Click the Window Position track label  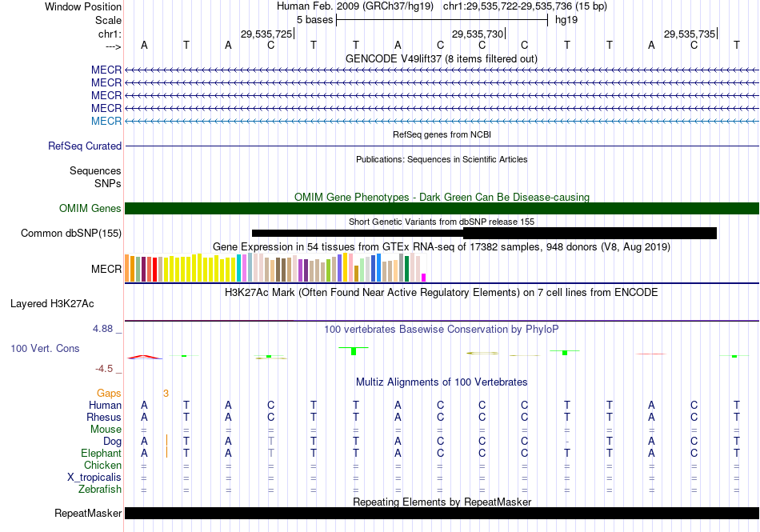(83, 6)
